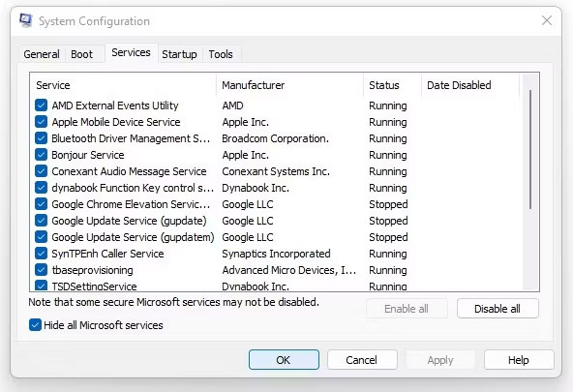Screen dimensions: 573x392
Task: Toggle Conexant Audio Message Service checkbox
Action: pyautogui.click(x=41, y=171)
